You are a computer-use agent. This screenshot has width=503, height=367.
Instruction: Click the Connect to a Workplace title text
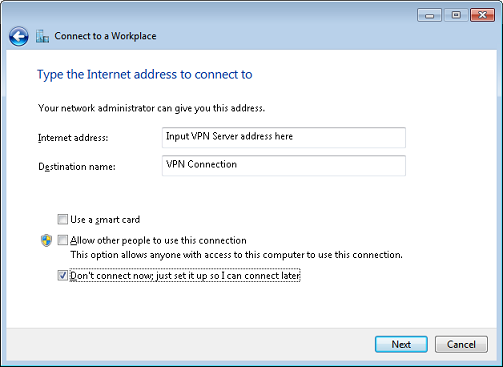point(105,36)
